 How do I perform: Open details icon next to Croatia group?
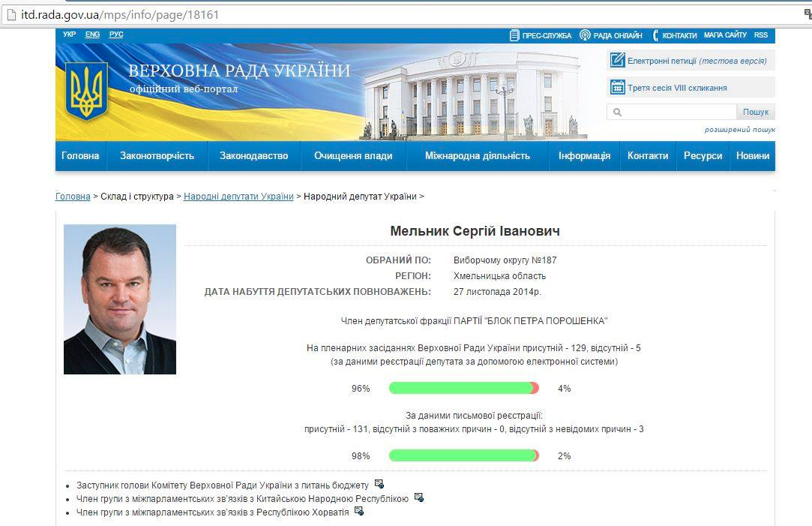click(x=359, y=511)
